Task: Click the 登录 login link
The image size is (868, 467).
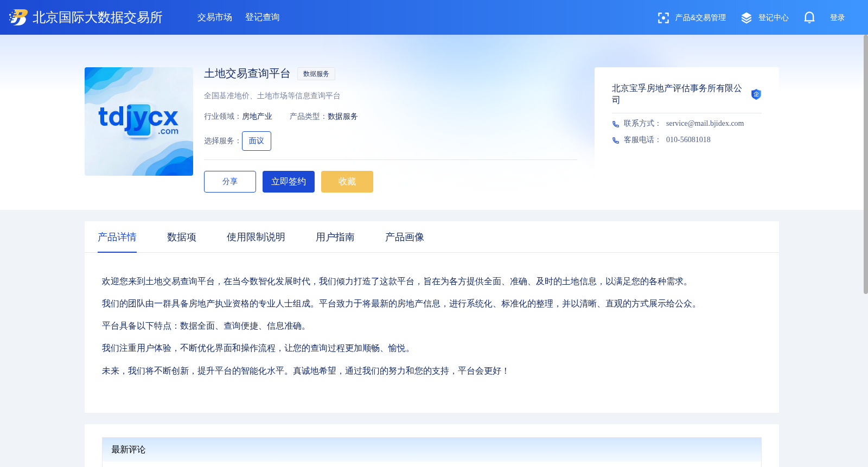Action: click(x=838, y=18)
